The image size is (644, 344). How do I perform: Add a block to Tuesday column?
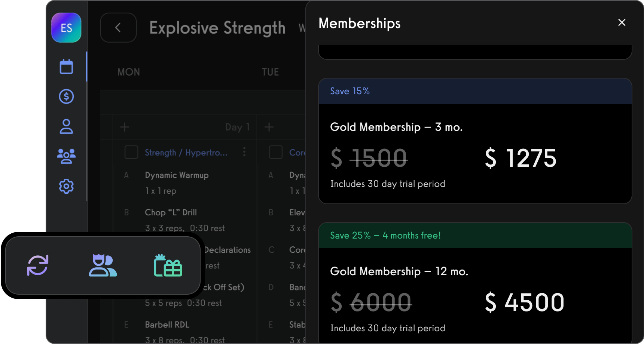point(269,127)
